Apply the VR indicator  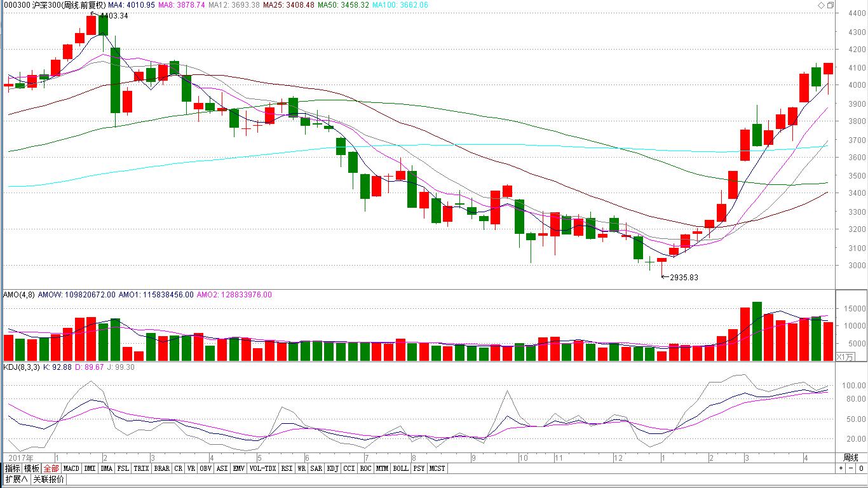[x=191, y=468]
